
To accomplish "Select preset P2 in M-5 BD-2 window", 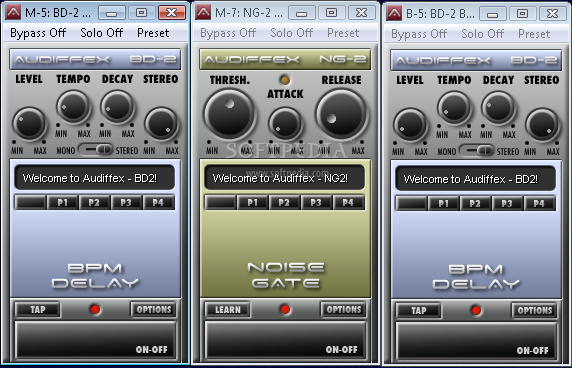I will point(94,202).
